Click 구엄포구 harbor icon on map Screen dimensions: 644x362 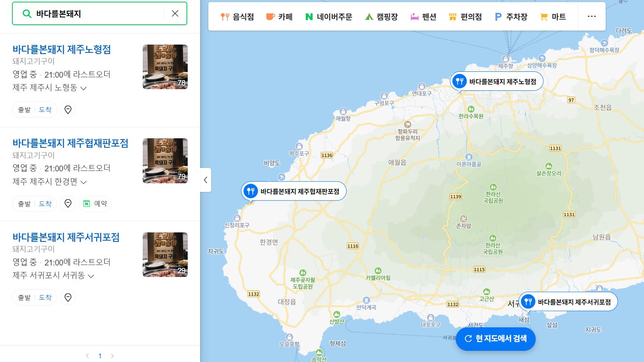coord(384,96)
